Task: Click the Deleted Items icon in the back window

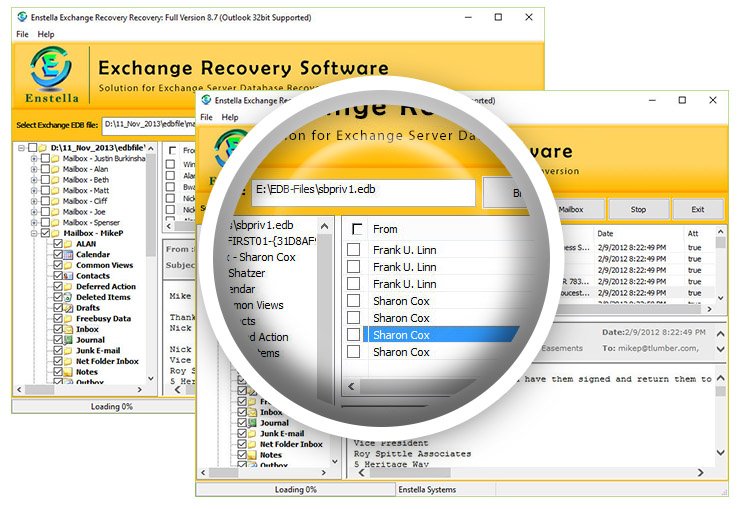Action: (x=68, y=297)
